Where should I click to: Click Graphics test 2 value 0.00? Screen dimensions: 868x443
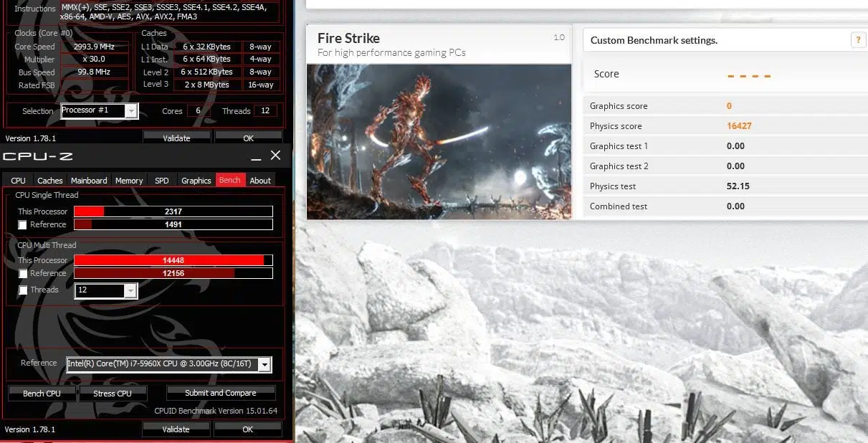[x=735, y=166]
